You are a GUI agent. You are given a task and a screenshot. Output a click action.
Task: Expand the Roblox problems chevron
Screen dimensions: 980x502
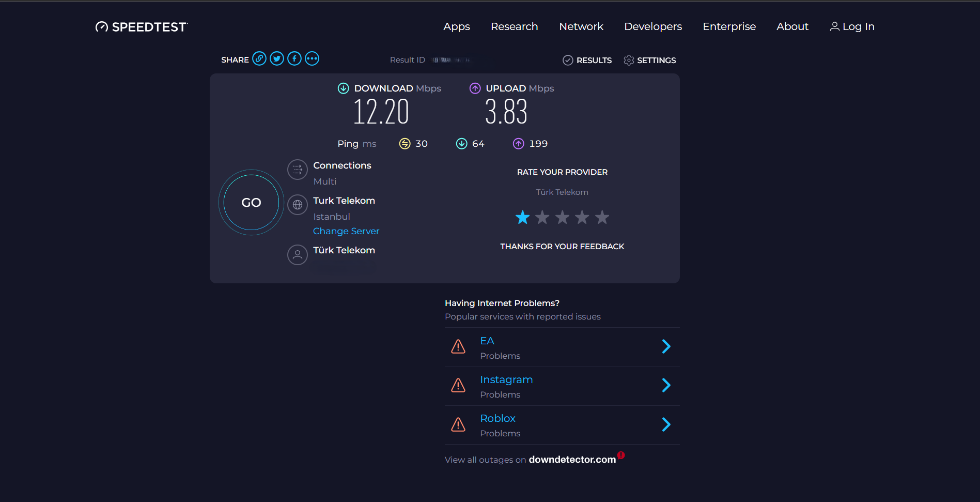[x=666, y=424]
